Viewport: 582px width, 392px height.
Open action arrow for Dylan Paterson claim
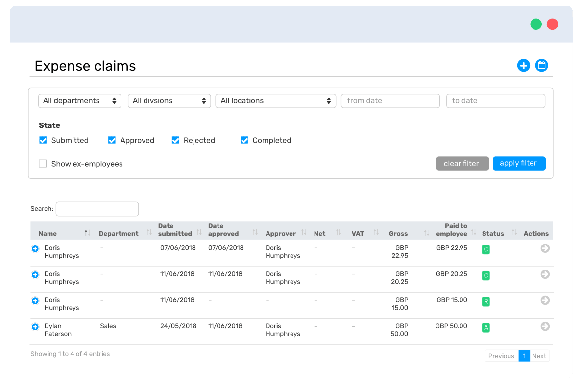click(x=545, y=326)
